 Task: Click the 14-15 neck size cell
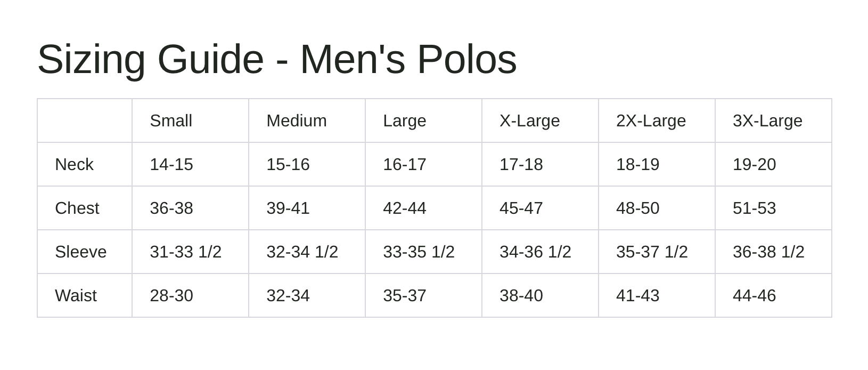coord(171,165)
